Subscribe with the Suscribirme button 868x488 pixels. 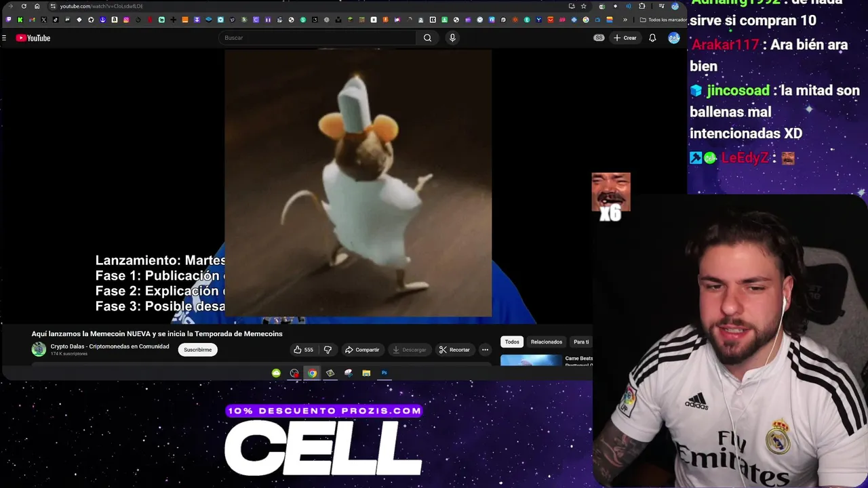click(x=198, y=350)
